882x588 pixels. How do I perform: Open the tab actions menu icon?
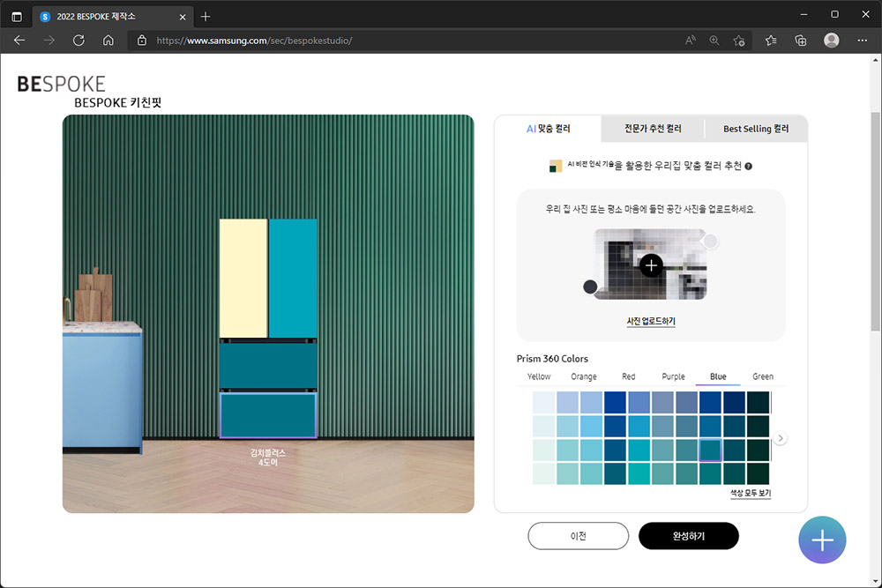17,17
